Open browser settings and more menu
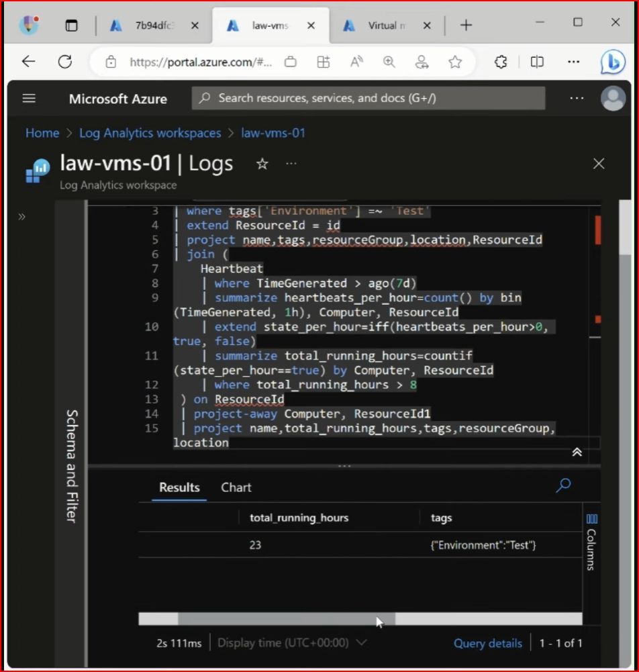This screenshot has width=639, height=672. (x=573, y=62)
